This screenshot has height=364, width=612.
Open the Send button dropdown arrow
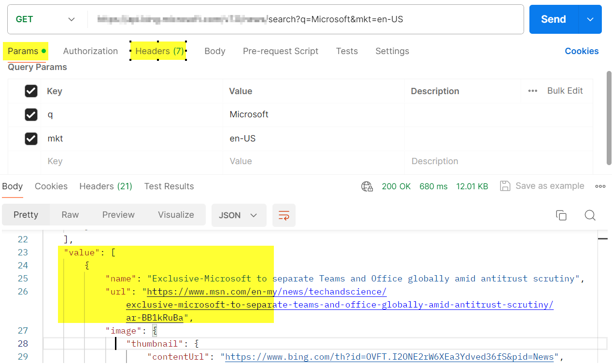590,19
